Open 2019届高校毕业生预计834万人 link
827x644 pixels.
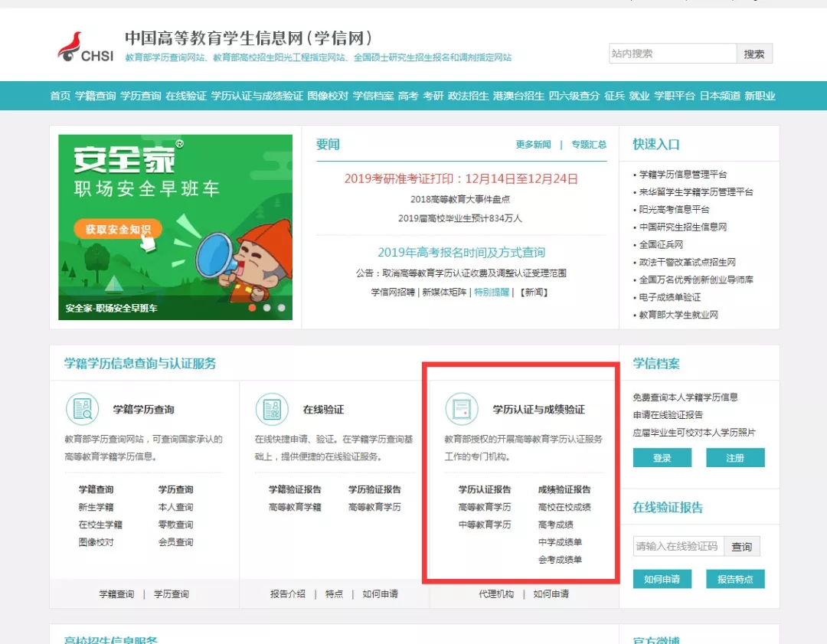(x=460, y=217)
